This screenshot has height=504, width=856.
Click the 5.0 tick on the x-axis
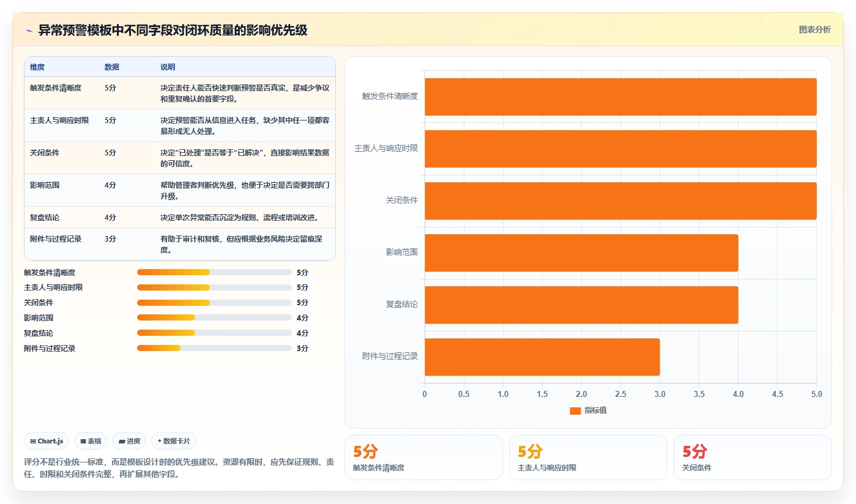coord(816,395)
